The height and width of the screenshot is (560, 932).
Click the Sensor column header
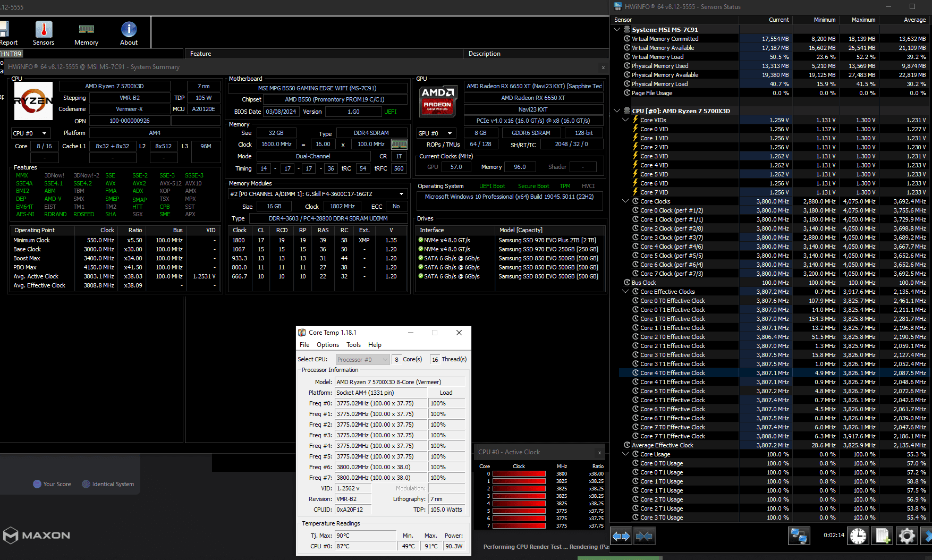pyautogui.click(x=675, y=20)
